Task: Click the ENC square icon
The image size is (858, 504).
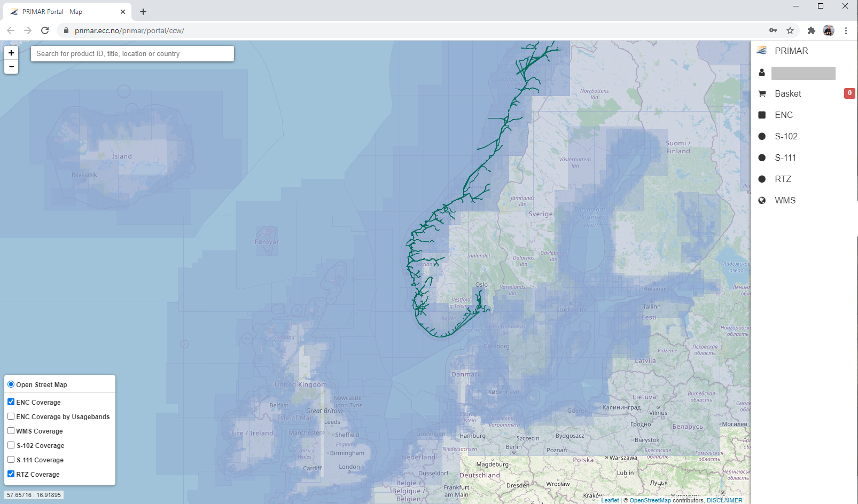Action: (762, 115)
